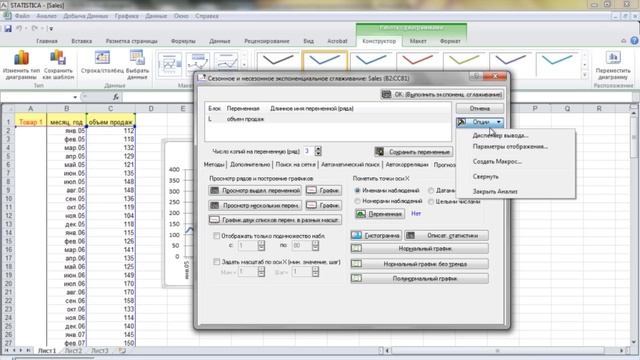Click the Нормальный график button

pyautogui.click(x=420, y=249)
